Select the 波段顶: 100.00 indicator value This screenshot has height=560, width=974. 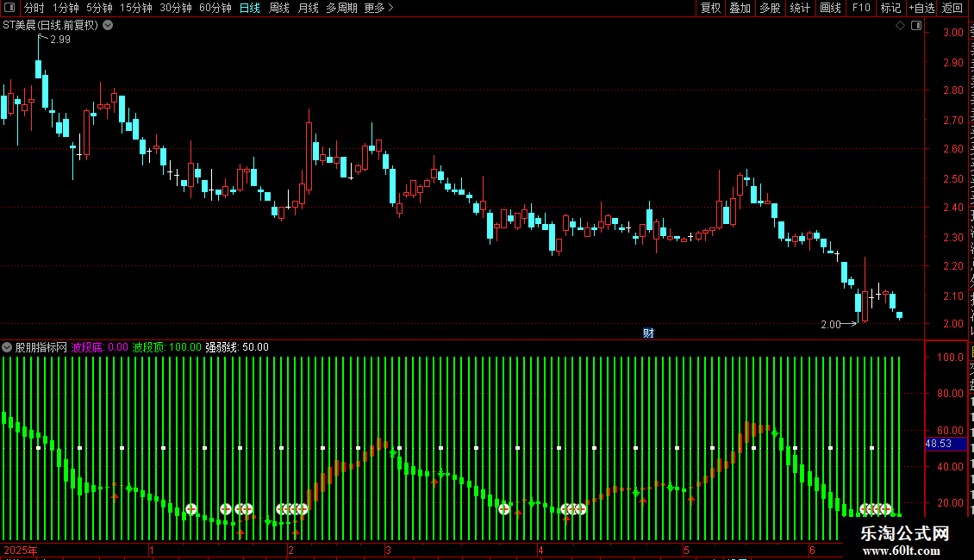[167, 347]
